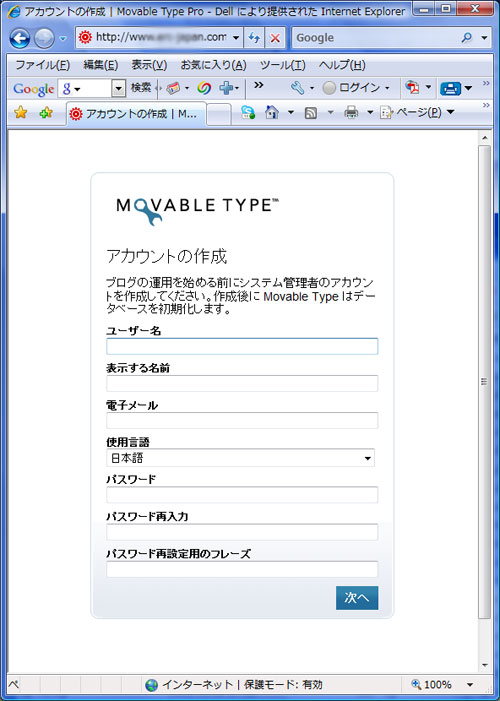This screenshot has height=701, width=500.
Task: Click the search magnifier icon
Action: point(466,38)
